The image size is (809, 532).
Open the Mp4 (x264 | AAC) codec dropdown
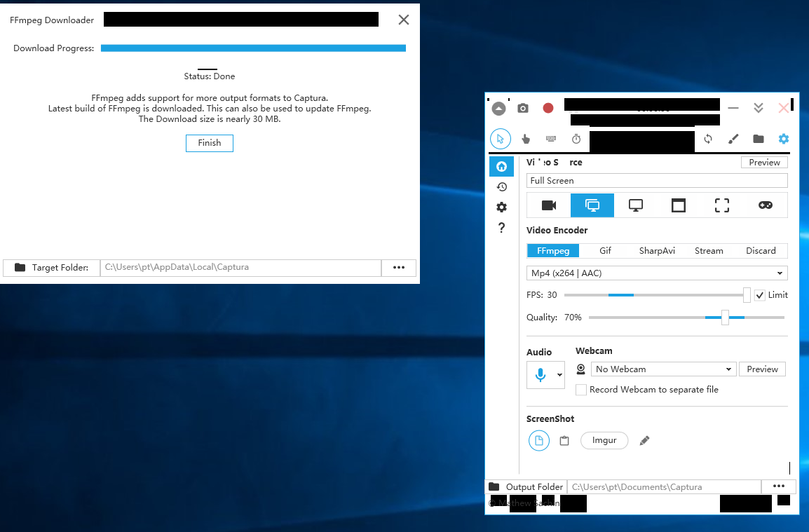coord(657,273)
